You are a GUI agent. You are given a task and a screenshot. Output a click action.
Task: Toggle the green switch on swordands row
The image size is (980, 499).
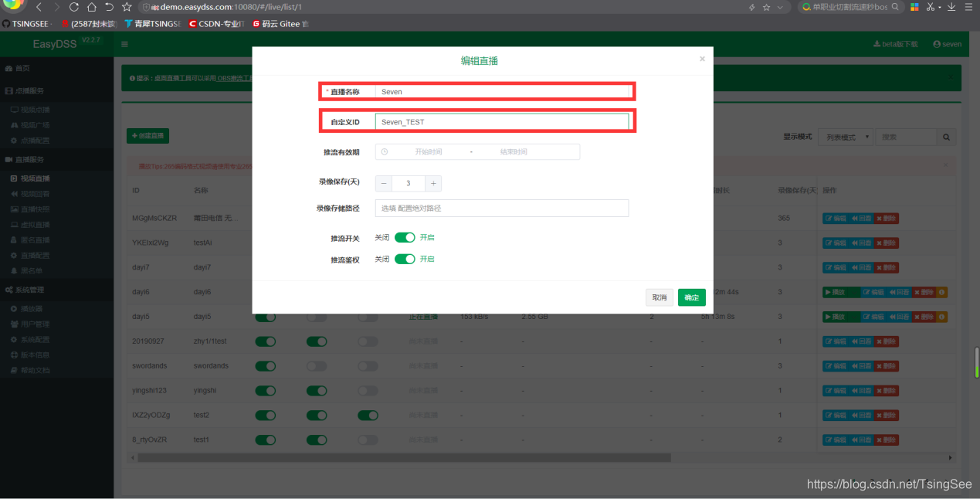pos(265,365)
